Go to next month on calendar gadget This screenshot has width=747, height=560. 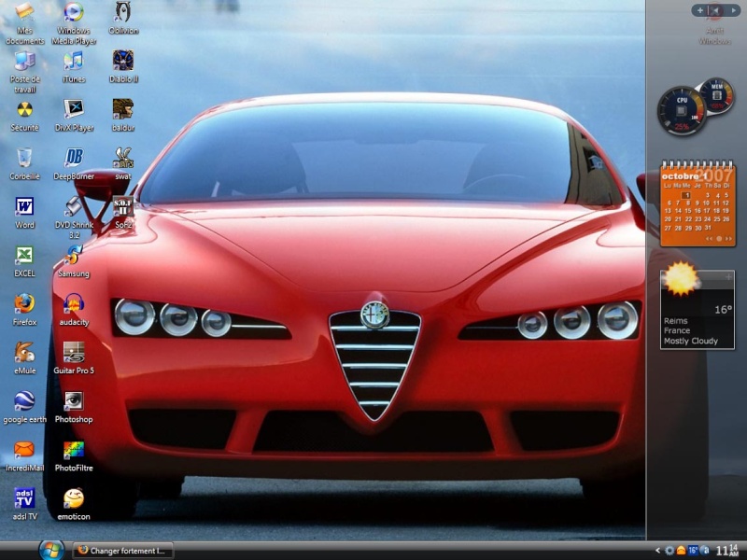[x=728, y=239]
